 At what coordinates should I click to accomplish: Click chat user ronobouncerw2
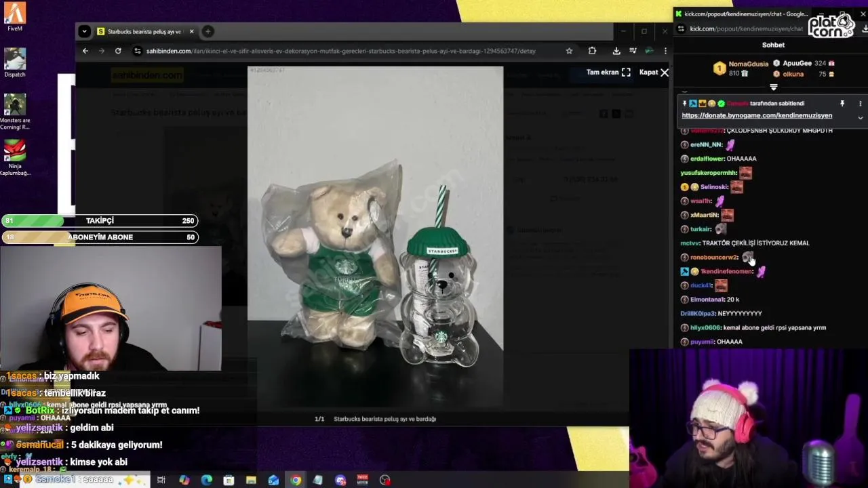(714, 258)
